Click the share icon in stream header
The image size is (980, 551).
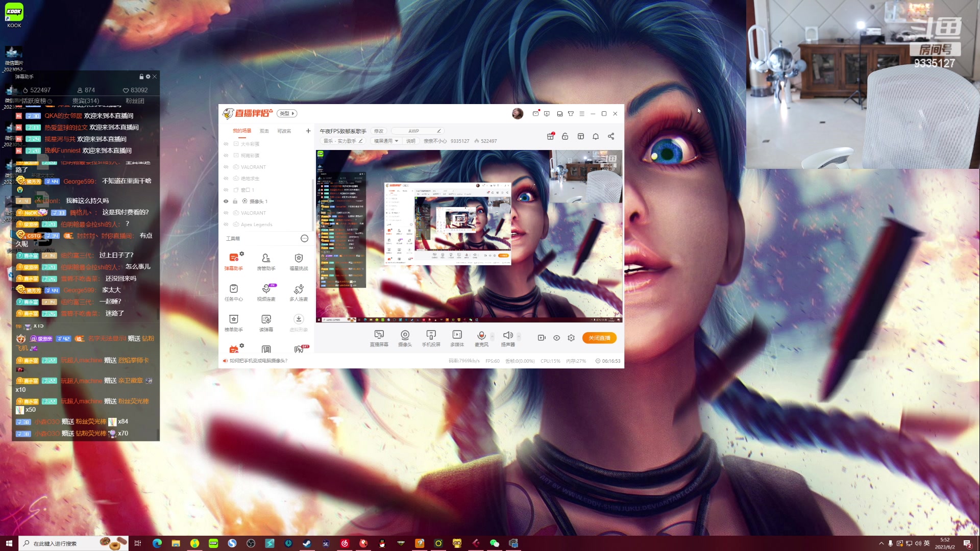[611, 136]
